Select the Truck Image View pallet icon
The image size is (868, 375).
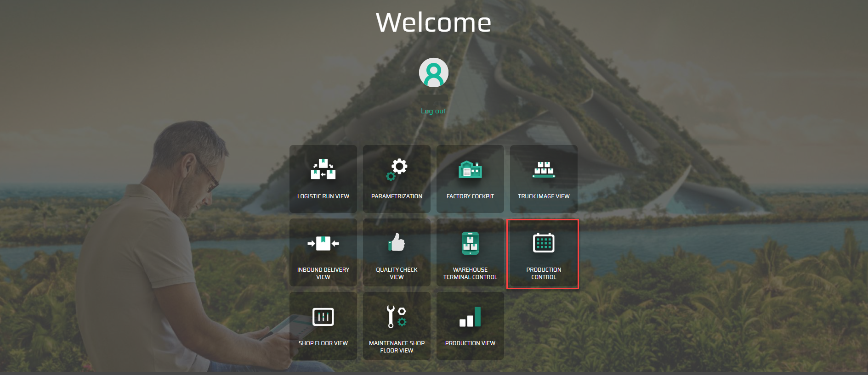tap(544, 169)
